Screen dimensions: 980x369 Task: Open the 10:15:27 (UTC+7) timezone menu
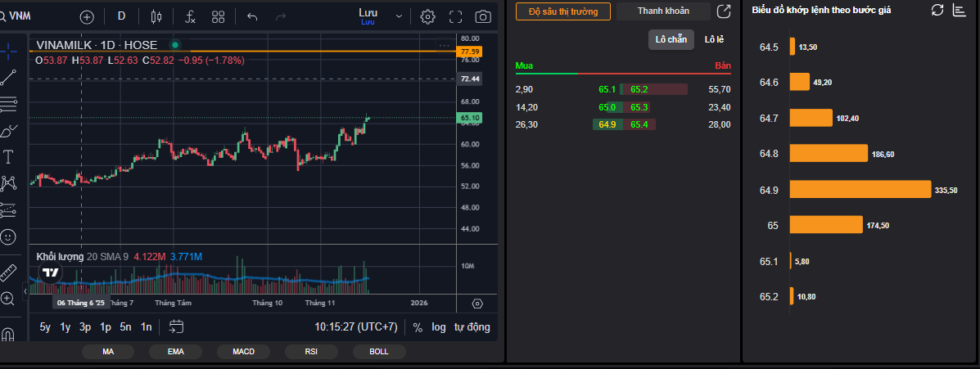click(356, 327)
